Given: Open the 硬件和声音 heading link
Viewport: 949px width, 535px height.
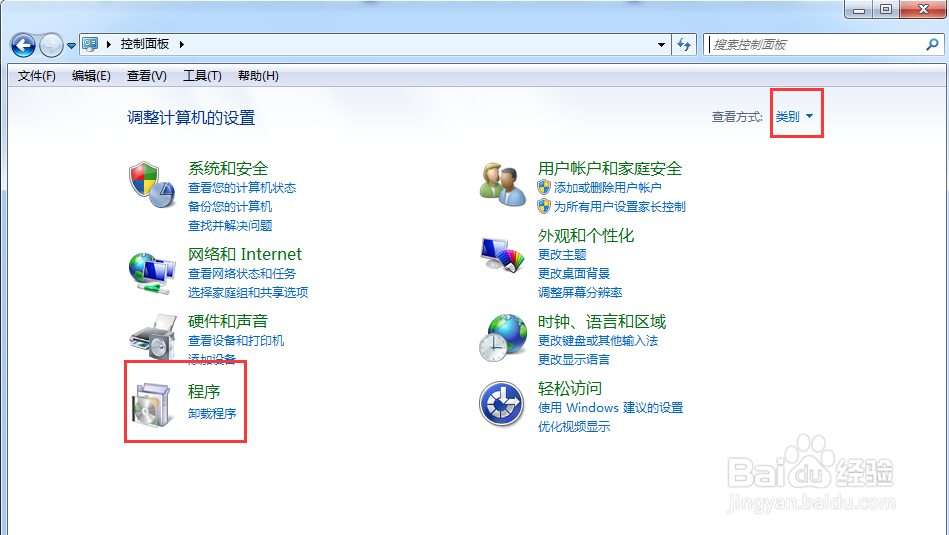Looking at the screenshot, I should tap(228, 321).
